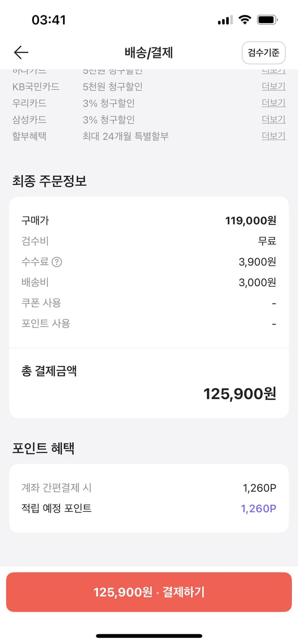The width and height of the screenshot is (298, 644).
Task: Open the 검수기준 button
Action: [264, 52]
